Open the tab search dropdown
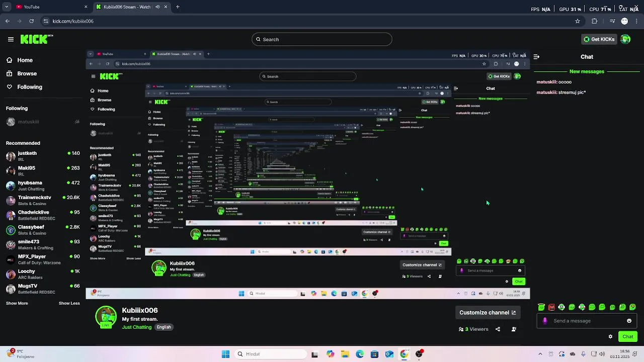 pyautogui.click(x=7, y=7)
